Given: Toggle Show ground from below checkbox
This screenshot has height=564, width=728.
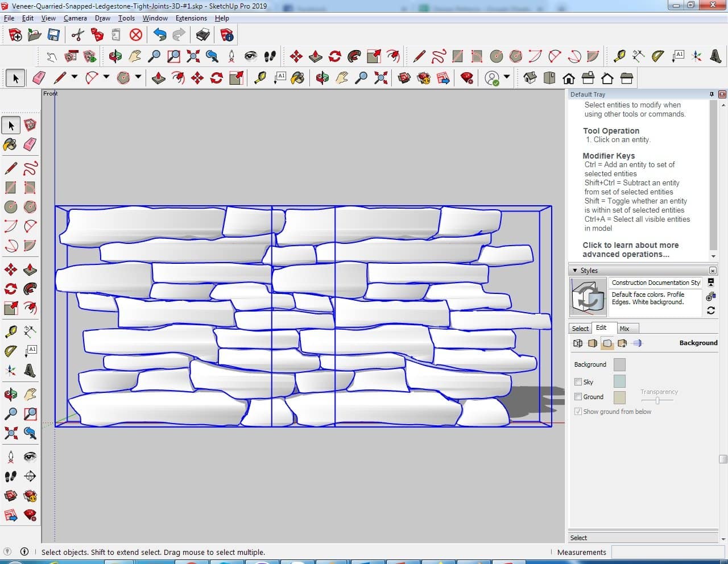Looking at the screenshot, I should [578, 412].
